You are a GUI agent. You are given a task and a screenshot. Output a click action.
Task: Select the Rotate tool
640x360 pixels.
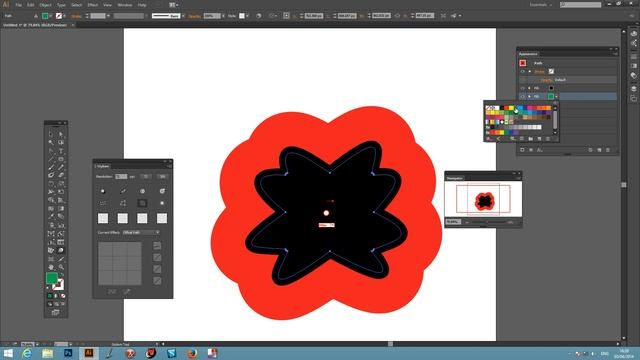51,184
